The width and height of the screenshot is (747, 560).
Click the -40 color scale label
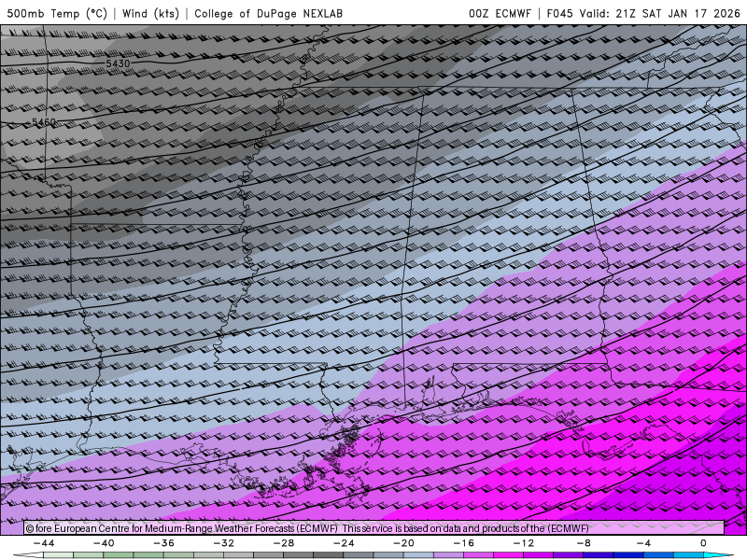point(104,543)
